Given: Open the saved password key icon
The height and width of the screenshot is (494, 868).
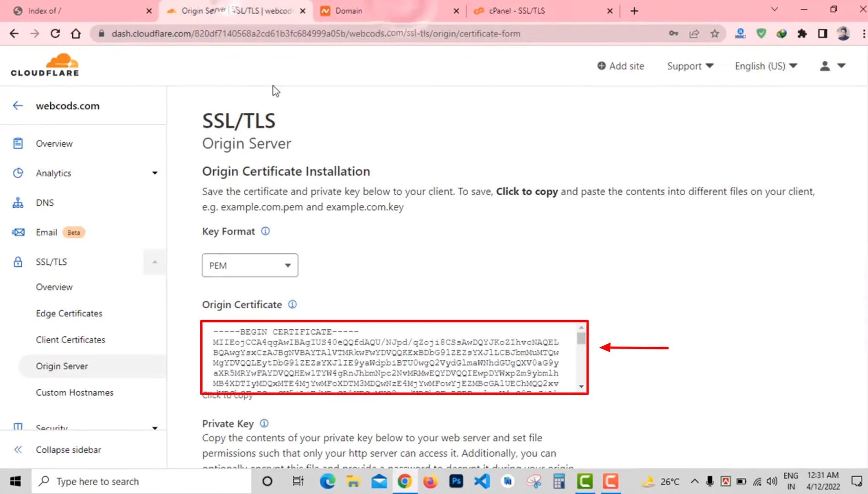Looking at the screenshot, I should click(674, 33).
